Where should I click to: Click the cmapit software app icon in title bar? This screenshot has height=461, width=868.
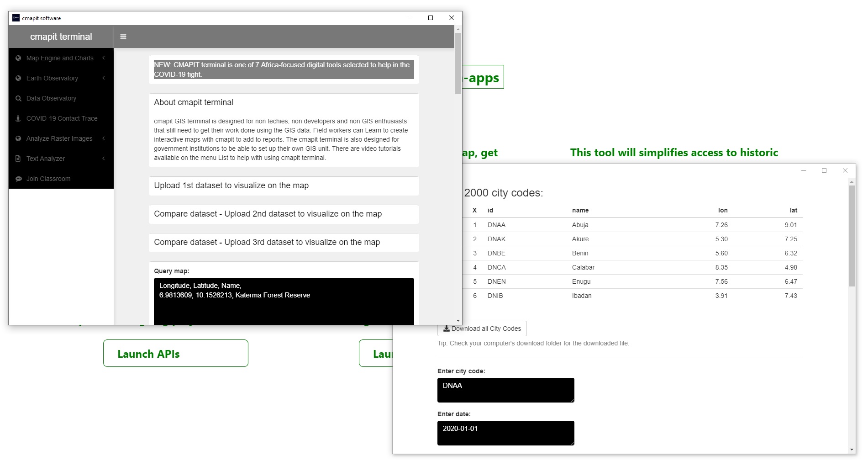coord(16,18)
